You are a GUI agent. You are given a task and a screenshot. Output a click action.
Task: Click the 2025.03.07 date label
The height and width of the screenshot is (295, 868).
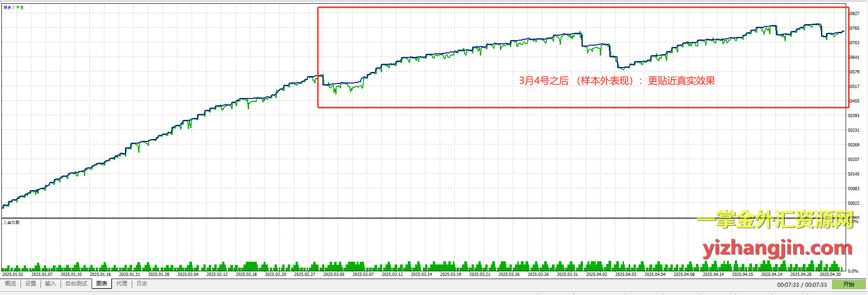click(363, 274)
